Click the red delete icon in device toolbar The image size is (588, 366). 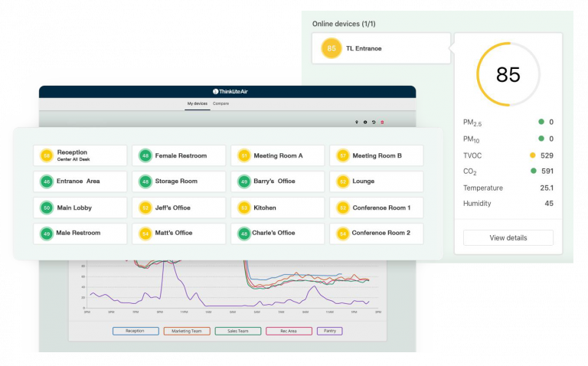coord(383,122)
